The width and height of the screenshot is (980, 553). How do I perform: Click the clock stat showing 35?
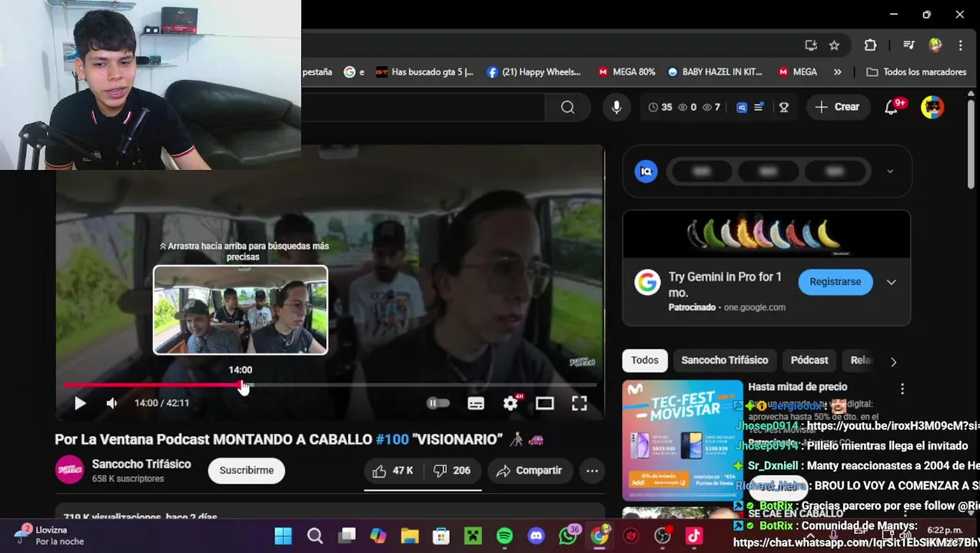(x=660, y=108)
